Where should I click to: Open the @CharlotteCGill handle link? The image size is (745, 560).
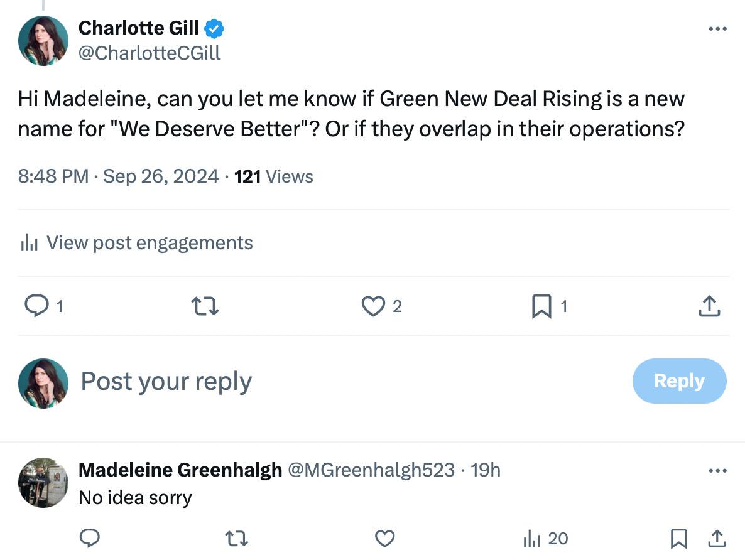tap(150, 53)
